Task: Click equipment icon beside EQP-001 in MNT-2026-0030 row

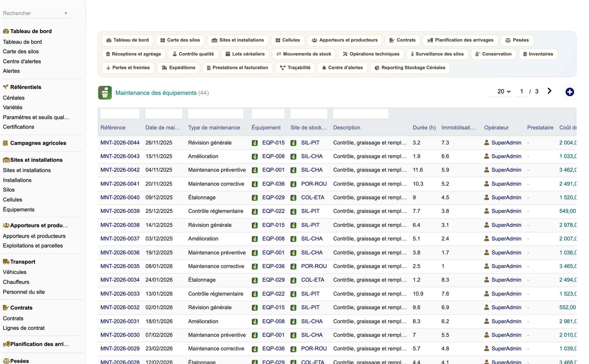Action: click(x=255, y=335)
